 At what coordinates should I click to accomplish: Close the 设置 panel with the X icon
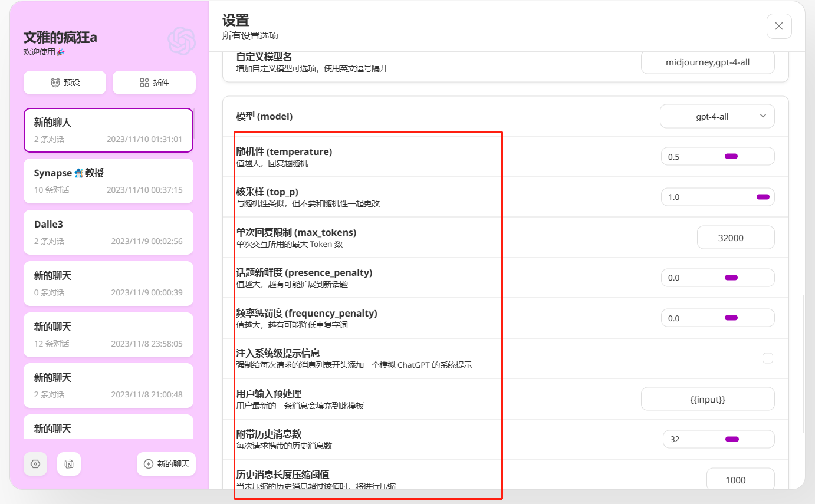tap(779, 26)
